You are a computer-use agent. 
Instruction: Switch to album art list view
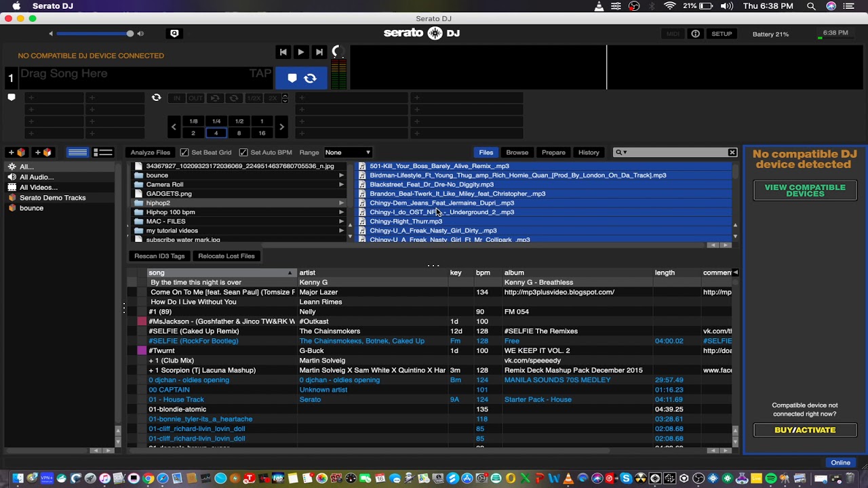pos(103,152)
